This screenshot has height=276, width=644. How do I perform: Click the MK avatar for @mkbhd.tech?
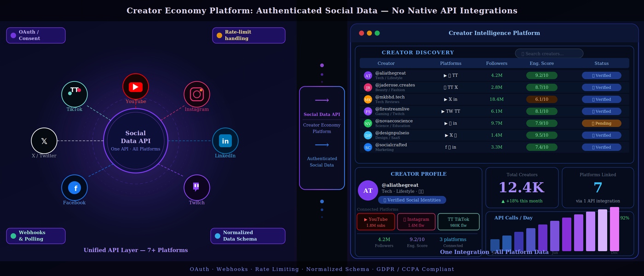coord(368,99)
